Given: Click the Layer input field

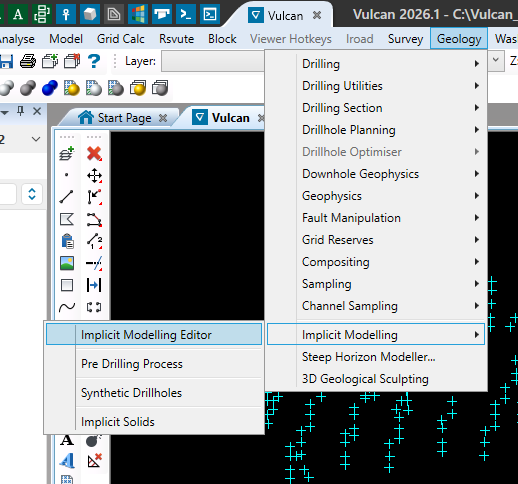Looking at the screenshot, I should [x=213, y=61].
